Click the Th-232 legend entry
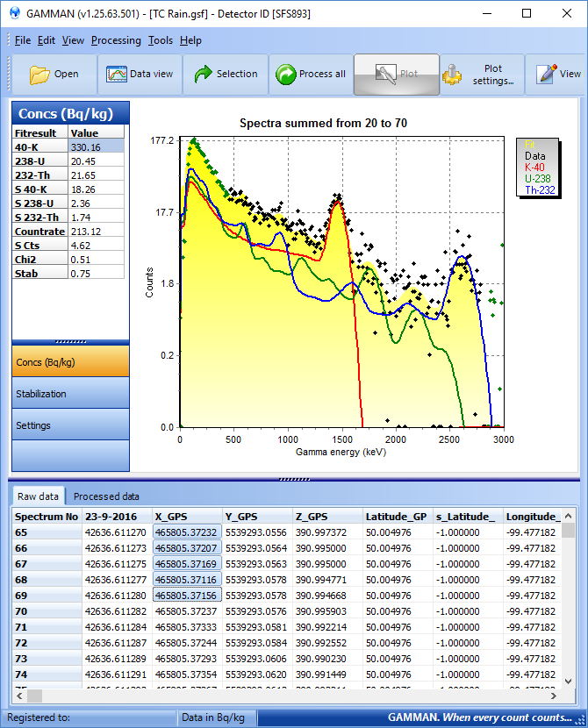Screen dimensions: 588x728 coord(541,189)
